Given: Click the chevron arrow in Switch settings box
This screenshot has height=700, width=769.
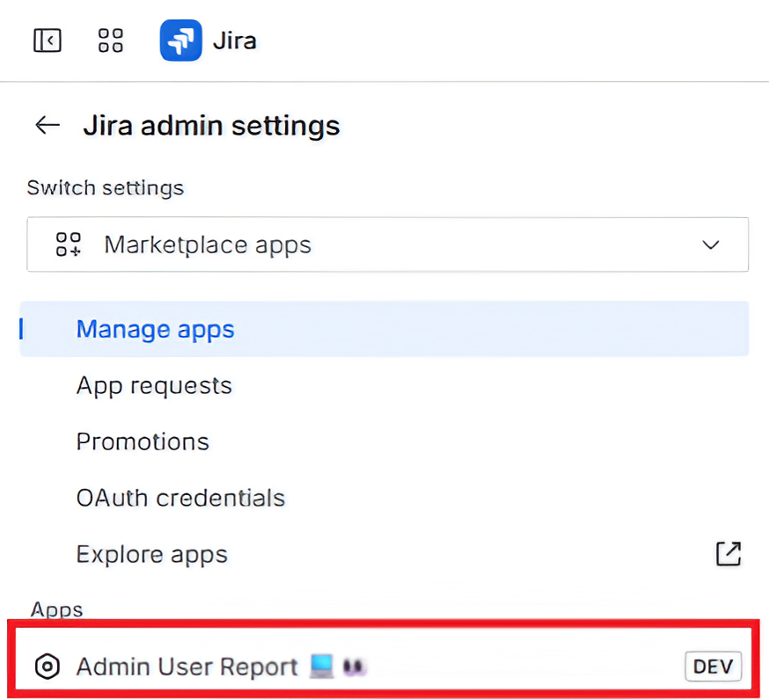Looking at the screenshot, I should coord(711,244).
